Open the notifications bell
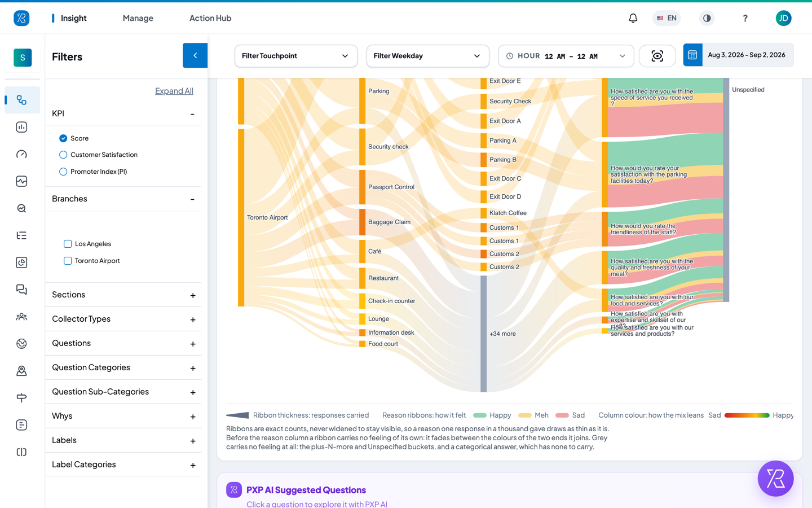This screenshot has width=812, height=508. (633, 18)
